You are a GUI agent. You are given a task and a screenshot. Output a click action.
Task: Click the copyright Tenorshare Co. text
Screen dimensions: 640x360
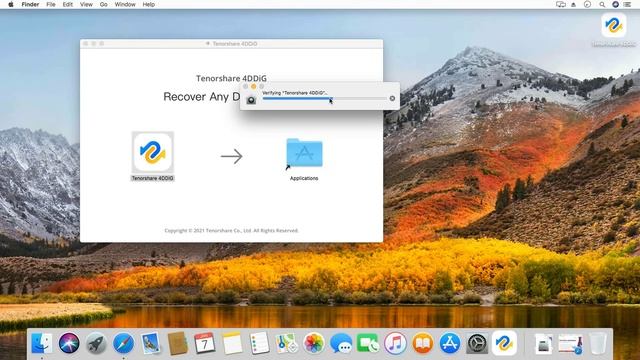[231, 231]
